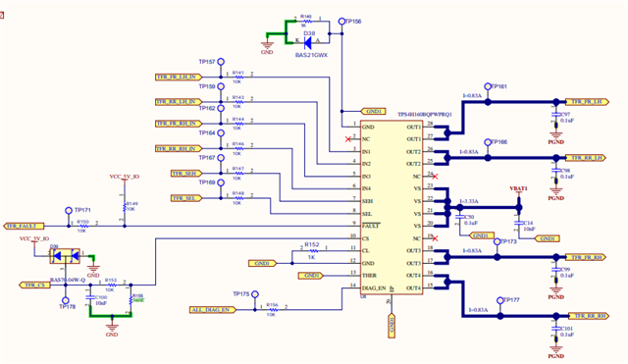Click the TPS4H160BQPWPRQ1 part name
Viewport: 628px width, 364px height.
[425, 115]
